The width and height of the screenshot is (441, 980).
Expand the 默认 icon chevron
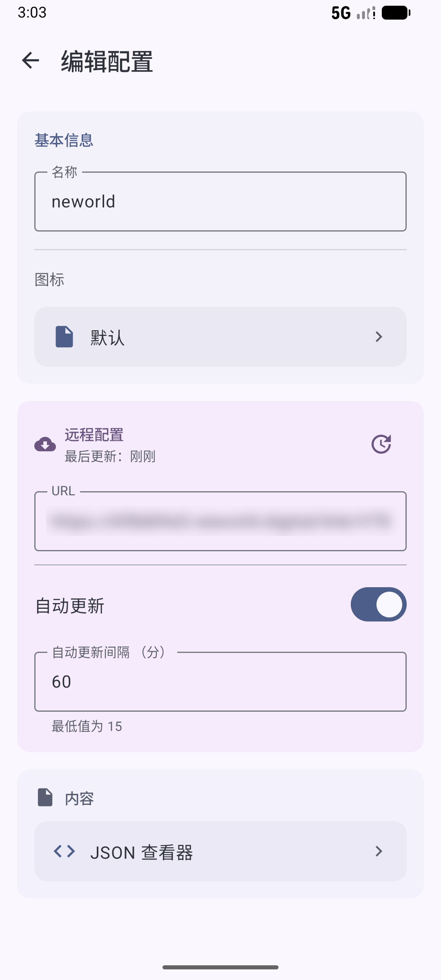[379, 337]
